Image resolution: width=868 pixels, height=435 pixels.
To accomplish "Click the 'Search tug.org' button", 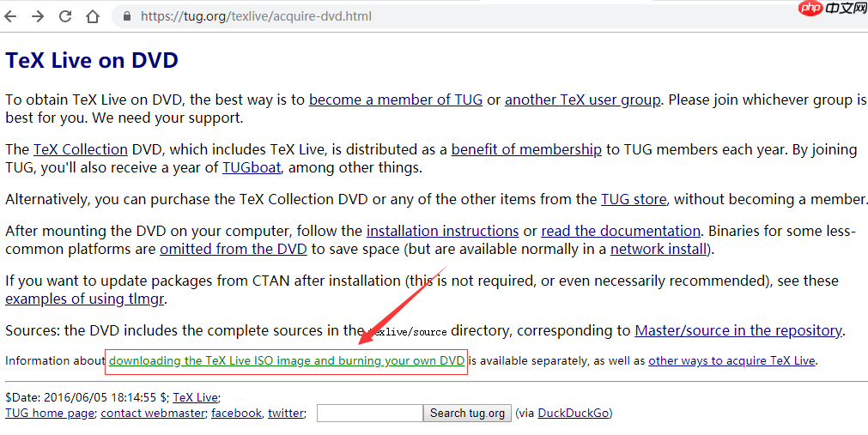I will pyautogui.click(x=467, y=413).
